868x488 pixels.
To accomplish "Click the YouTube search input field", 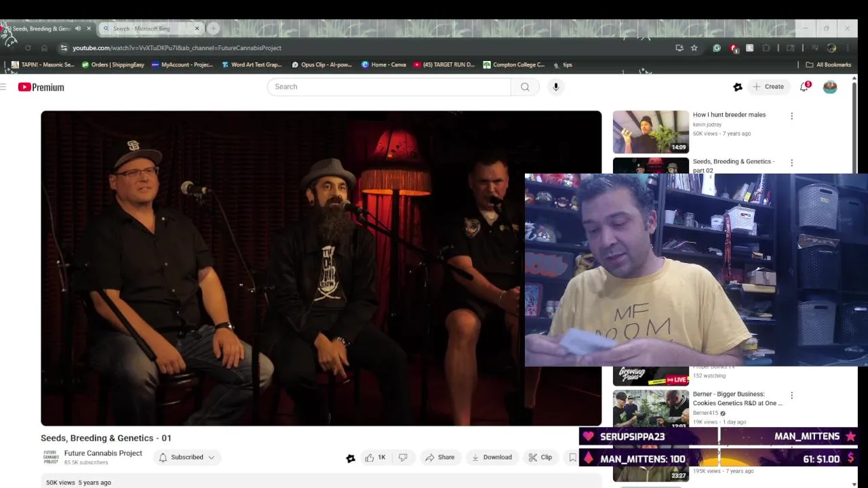I will 389,87.
